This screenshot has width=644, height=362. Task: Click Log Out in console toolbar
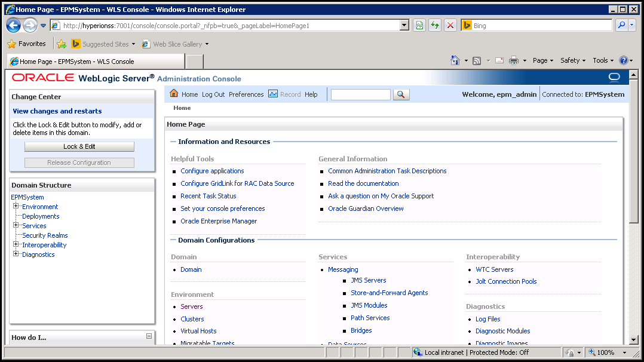click(213, 94)
